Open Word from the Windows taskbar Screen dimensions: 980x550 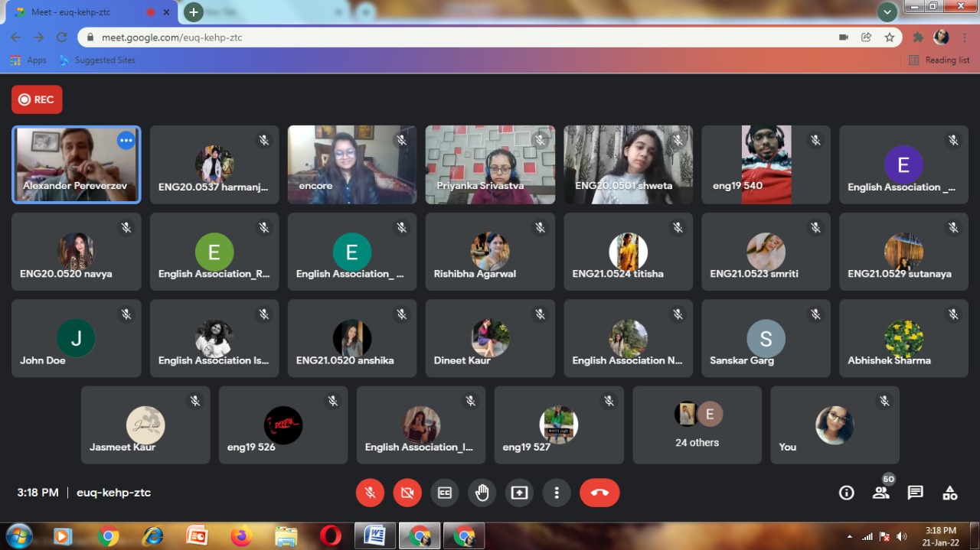click(375, 535)
